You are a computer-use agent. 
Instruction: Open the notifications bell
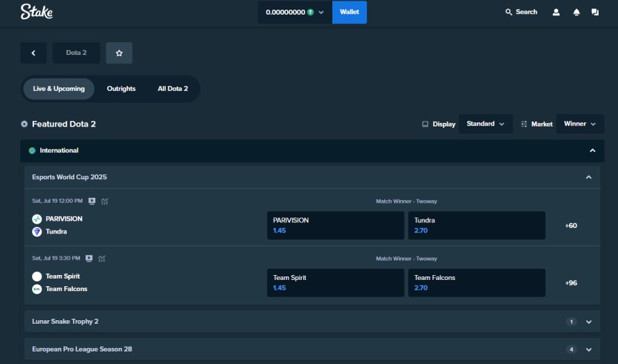576,13
